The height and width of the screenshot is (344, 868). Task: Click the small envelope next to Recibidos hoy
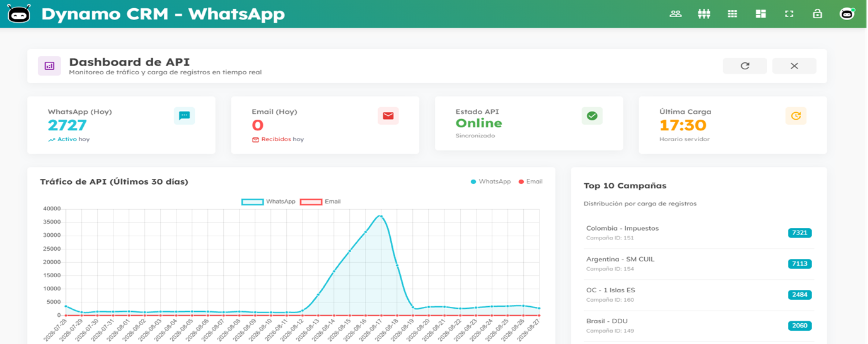[x=255, y=139]
